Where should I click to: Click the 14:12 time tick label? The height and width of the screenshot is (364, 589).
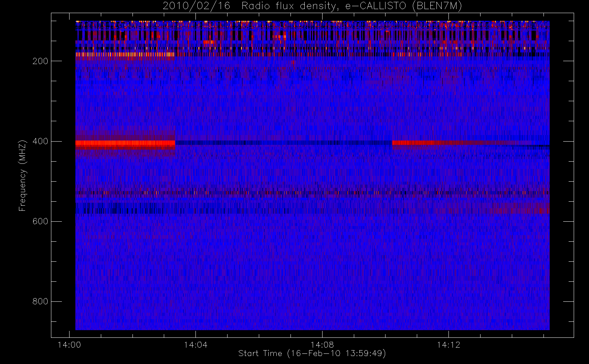[x=448, y=344]
